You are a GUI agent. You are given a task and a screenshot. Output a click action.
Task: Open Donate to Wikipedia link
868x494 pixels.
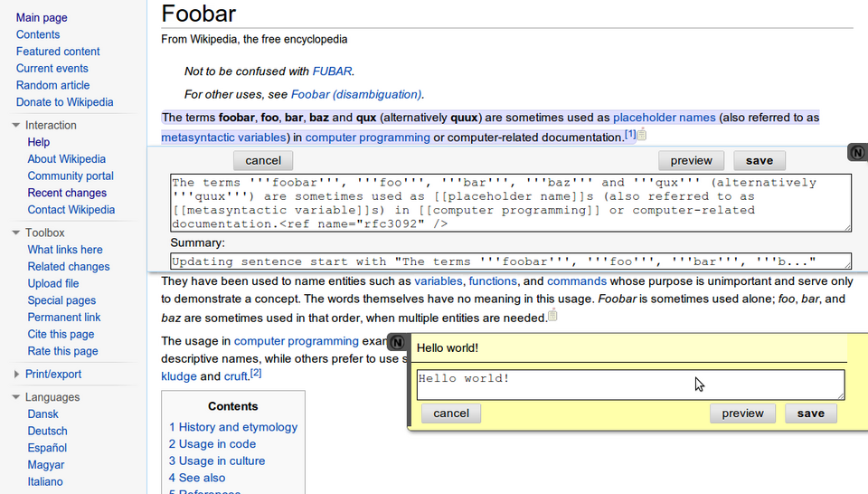coord(64,102)
